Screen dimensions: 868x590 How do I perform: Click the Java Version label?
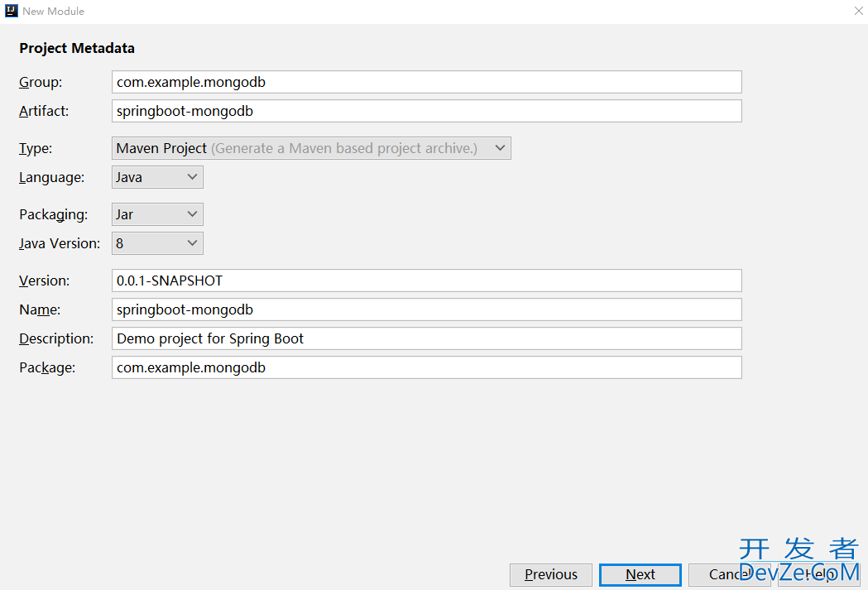coord(60,243)
